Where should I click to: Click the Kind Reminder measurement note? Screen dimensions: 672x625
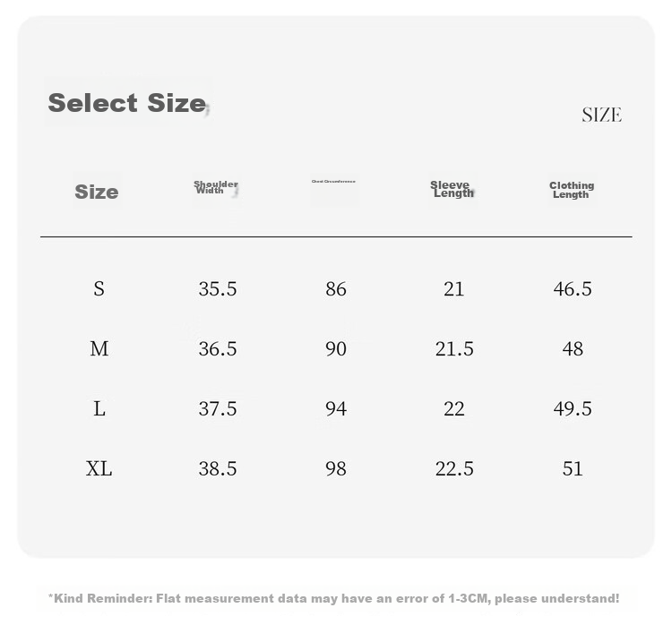334,598
